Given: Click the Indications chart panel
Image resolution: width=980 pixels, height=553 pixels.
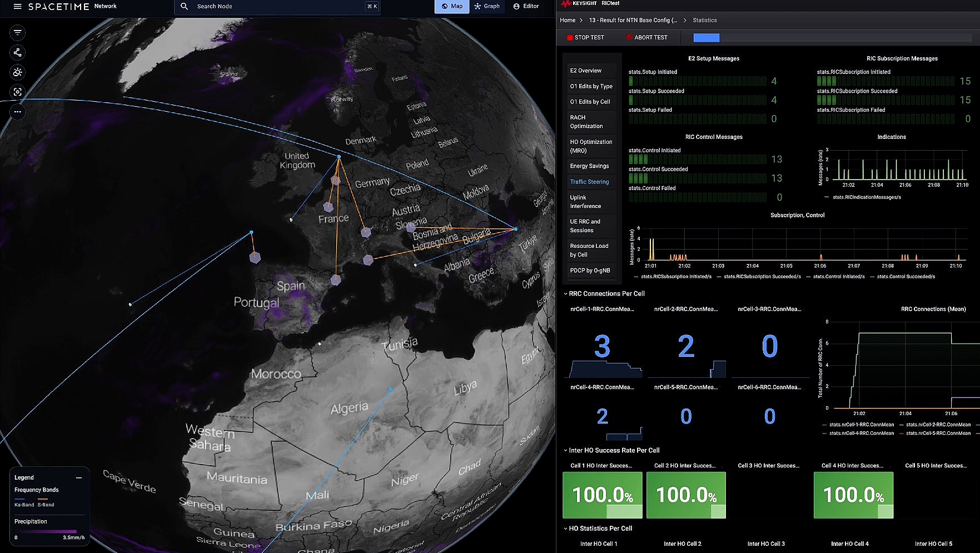Looking at the screenshot, I should point(892,167).
